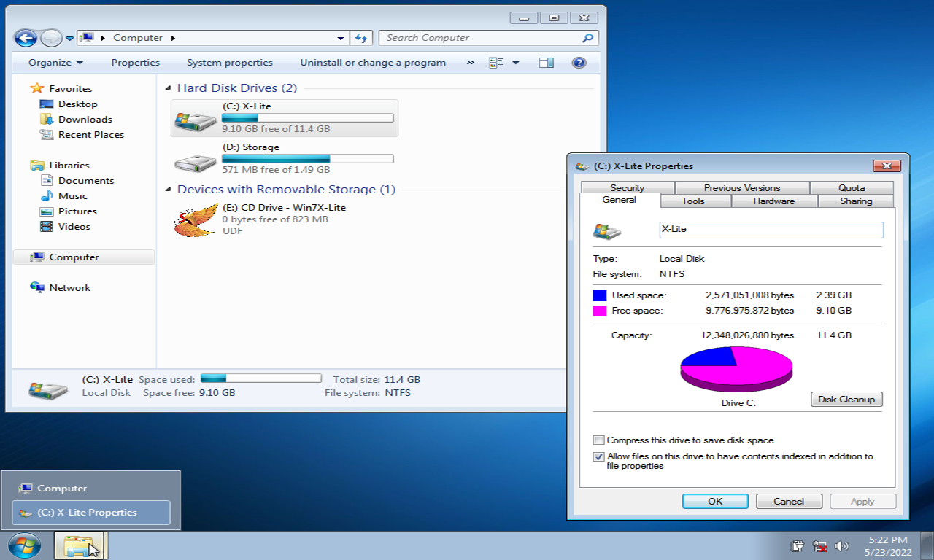Open the Music library
This screenshot has height=560, width=934.
pyautogui.click(x=72, y=195)
